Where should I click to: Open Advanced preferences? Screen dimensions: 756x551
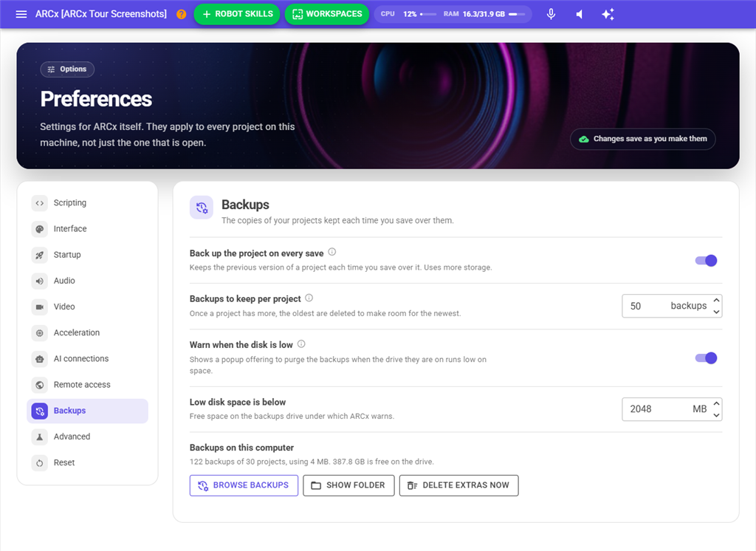pyautogui.click(x=87, y=437)
